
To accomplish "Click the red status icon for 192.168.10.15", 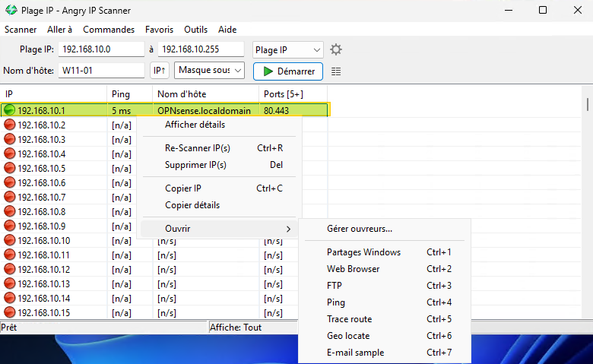I will 10,312.
